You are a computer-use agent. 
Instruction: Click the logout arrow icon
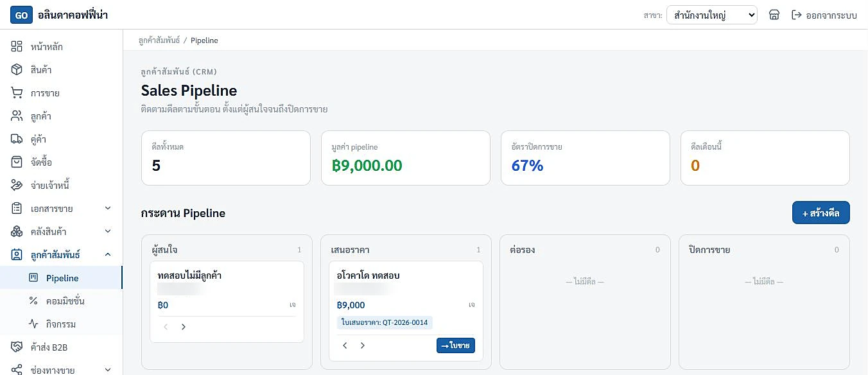[x=797, y=15]
